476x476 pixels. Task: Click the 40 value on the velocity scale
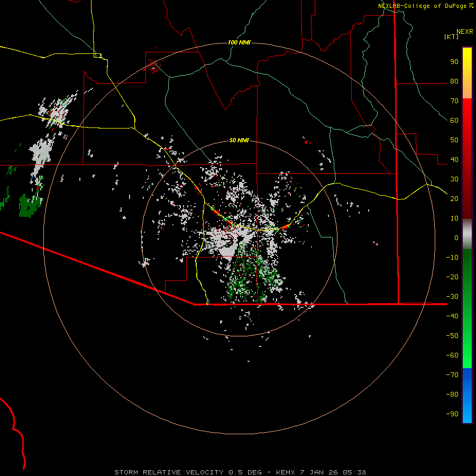(454, 160)
